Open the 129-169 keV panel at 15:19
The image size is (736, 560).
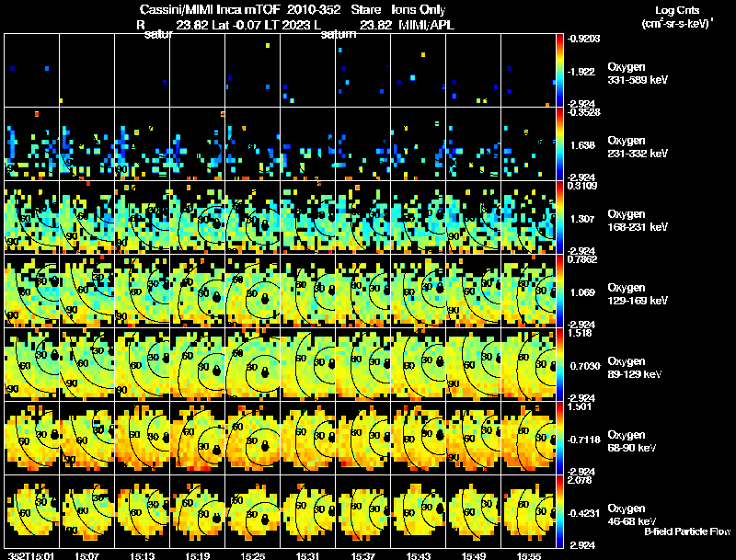(197, 291)
